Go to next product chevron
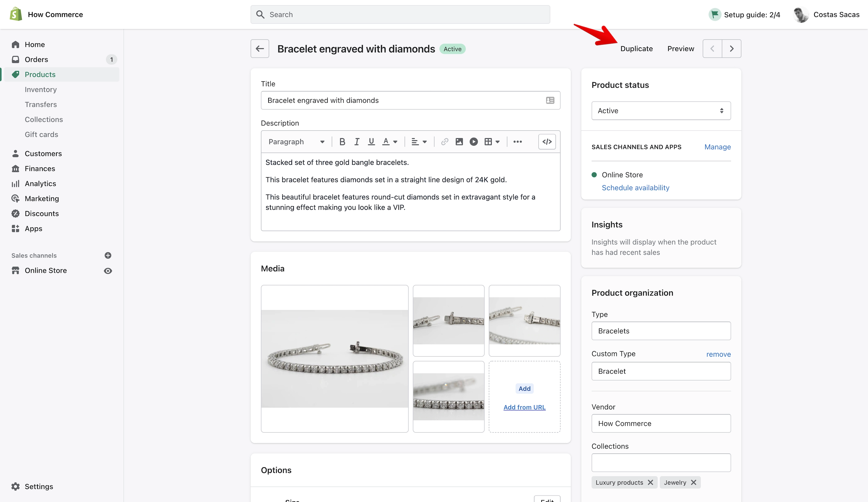The width and height of the screenshot is (868, 502). 731,49
